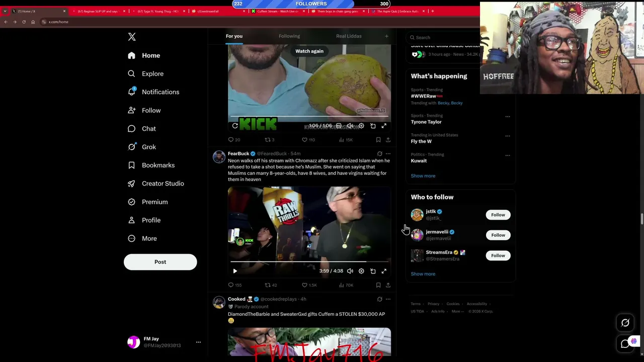Click Grok icon on FearBuck's post
The height and width of the screenshot is (362, 644).
point(380,154)
